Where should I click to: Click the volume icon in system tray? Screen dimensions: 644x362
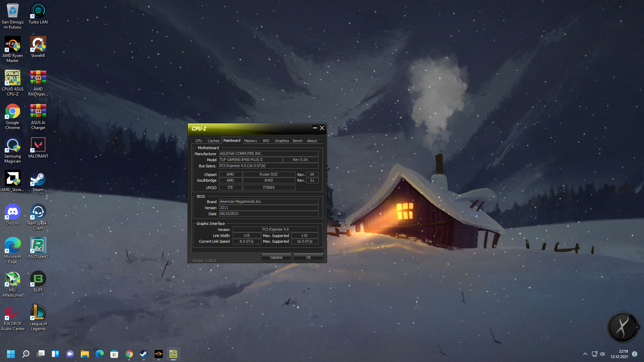[602, 354]
